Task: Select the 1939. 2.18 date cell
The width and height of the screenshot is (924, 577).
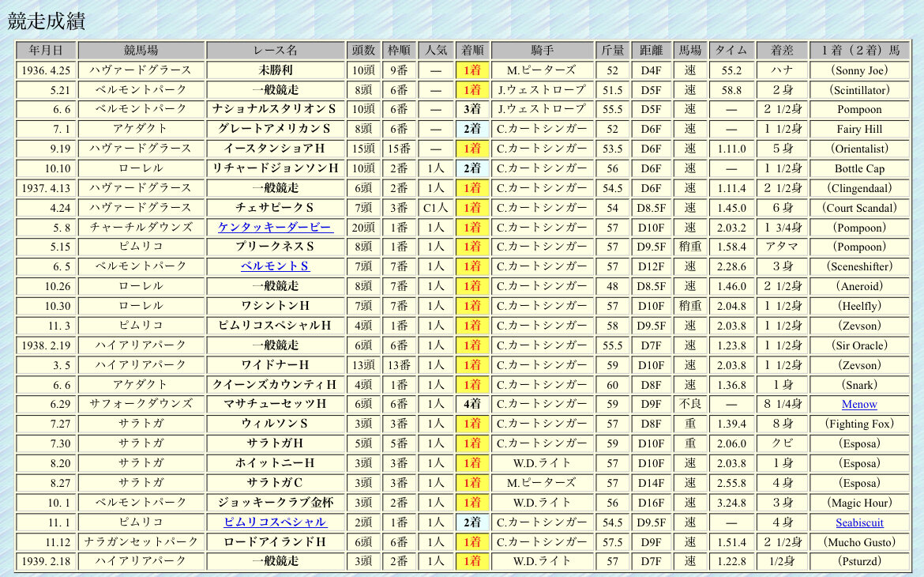Action: click(46, 561)
